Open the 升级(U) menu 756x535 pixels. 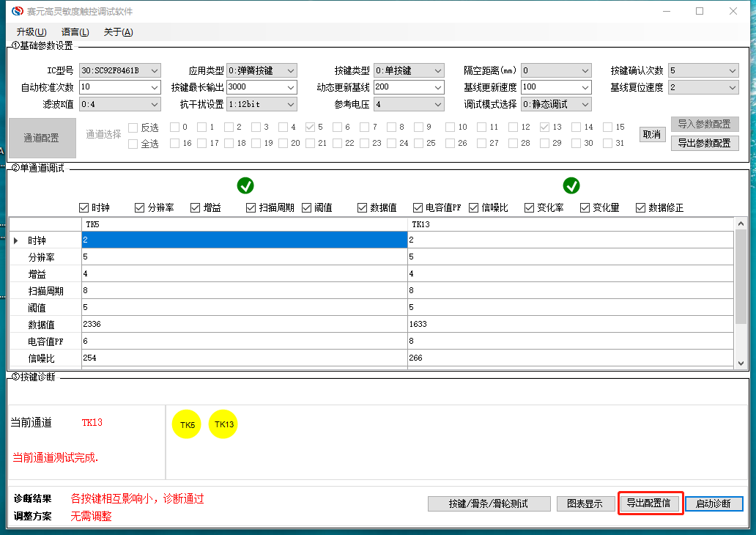click(31, 32)
